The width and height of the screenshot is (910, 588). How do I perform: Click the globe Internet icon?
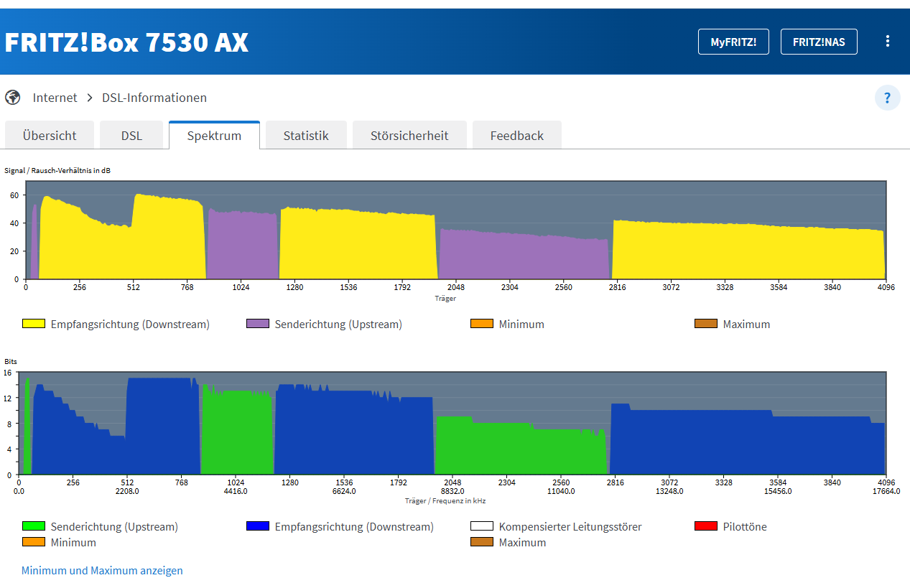(x=13, y=98)
